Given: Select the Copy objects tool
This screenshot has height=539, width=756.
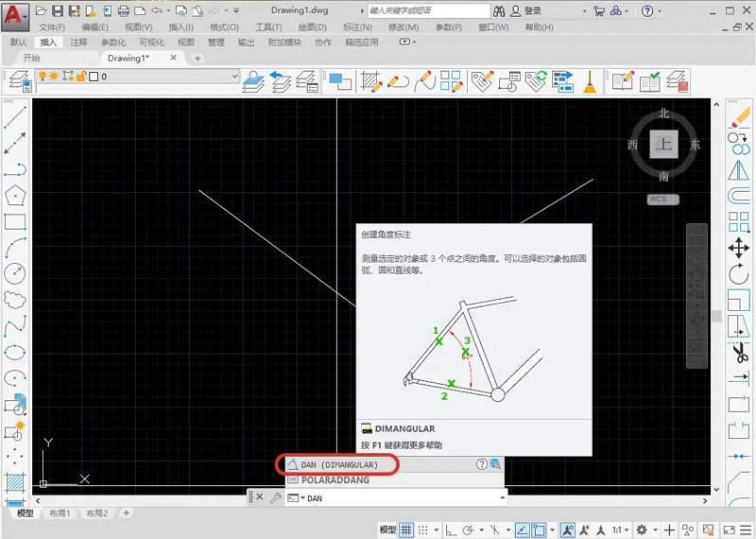Looking at the screenshot, I should click(x=739, y=144).
